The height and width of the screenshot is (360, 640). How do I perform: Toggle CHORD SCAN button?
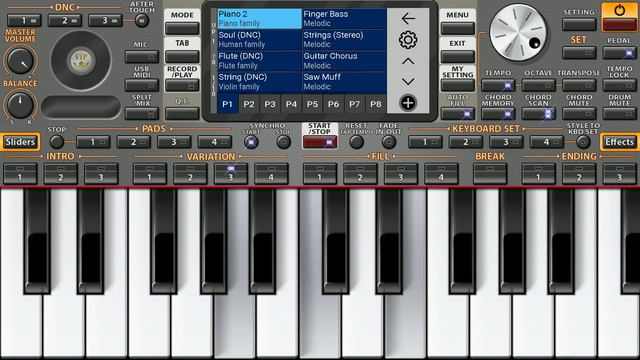click(x=538, y=113)
